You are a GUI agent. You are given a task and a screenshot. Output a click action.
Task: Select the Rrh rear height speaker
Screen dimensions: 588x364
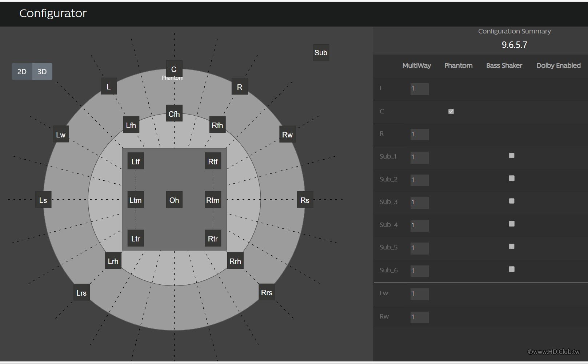pos(235,261)
